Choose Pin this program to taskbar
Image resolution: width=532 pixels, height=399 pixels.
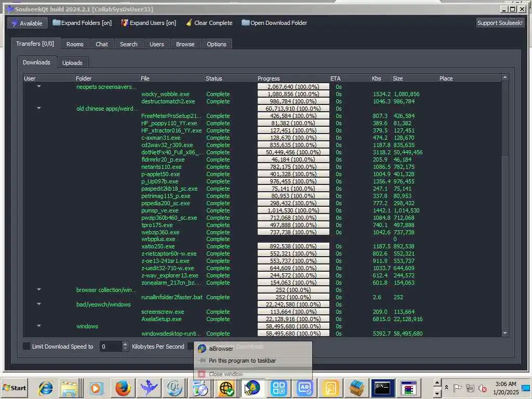[x=252, y=361]
